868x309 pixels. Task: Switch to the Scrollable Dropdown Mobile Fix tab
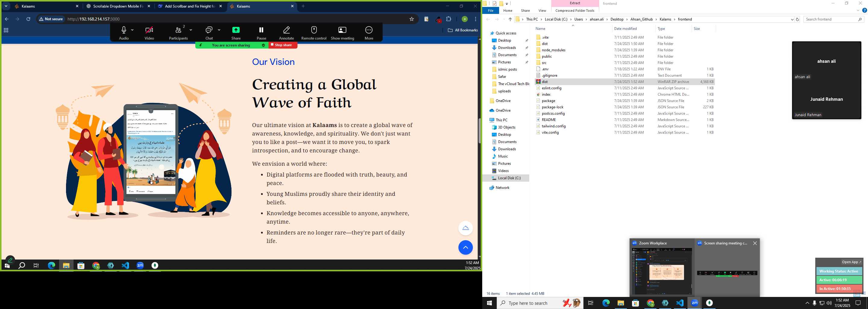click(x=118, y=6)
